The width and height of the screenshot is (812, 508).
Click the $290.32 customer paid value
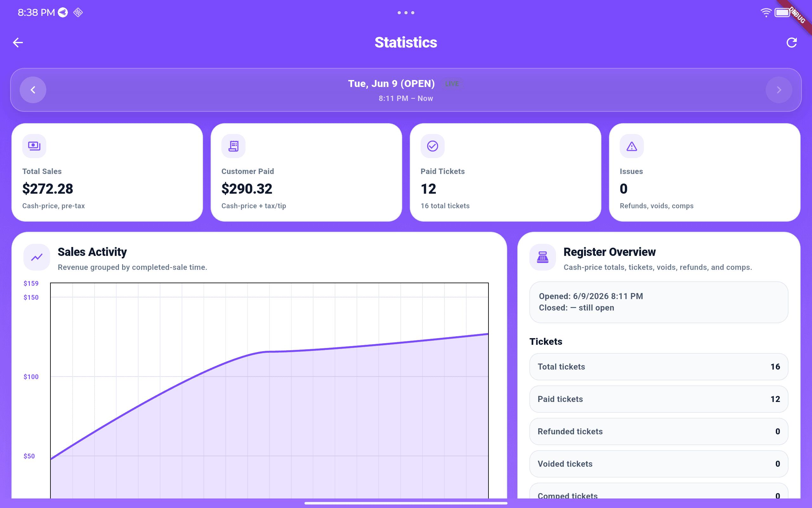point(247,189)
